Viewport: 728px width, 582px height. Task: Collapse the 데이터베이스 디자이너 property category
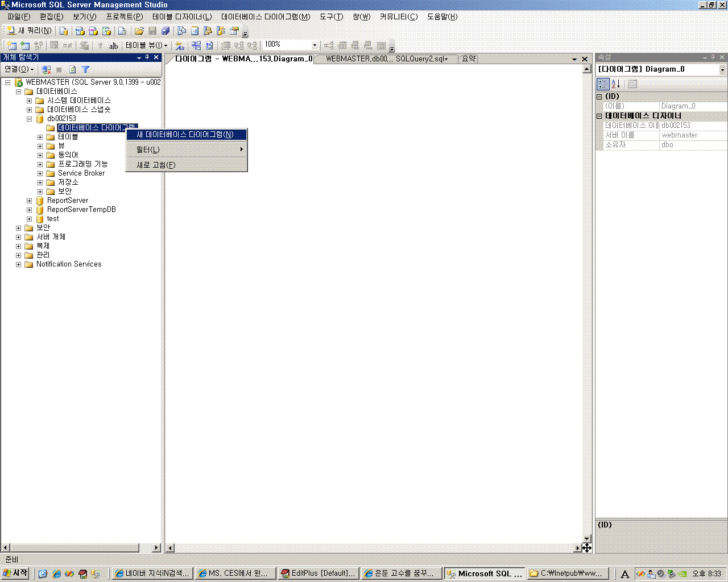599,116
